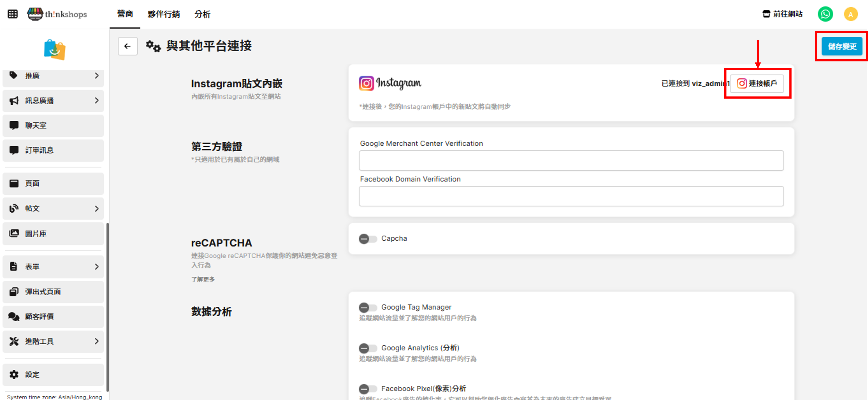
Task: Click the Instagram 連接帳戶 button
Action: (757, 84)
